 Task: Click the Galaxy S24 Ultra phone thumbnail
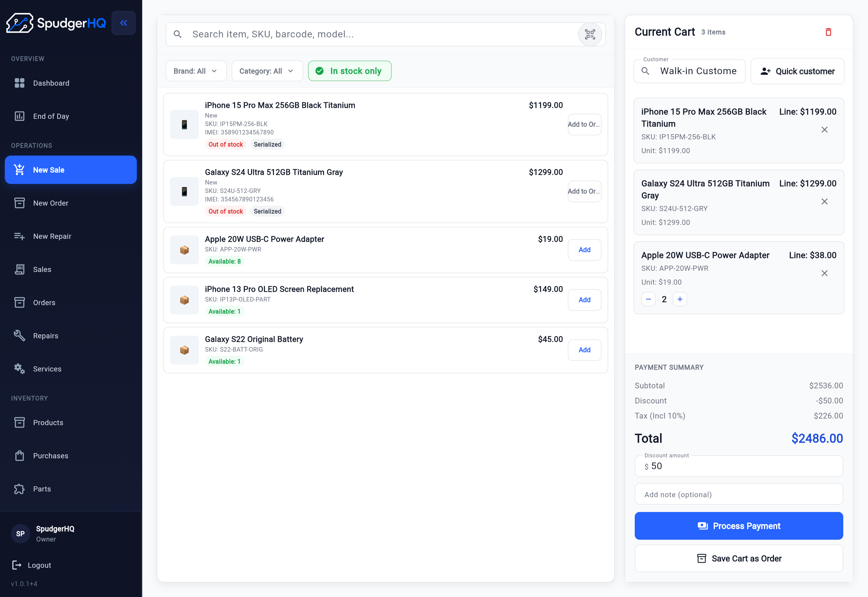[x=184, y=191]
